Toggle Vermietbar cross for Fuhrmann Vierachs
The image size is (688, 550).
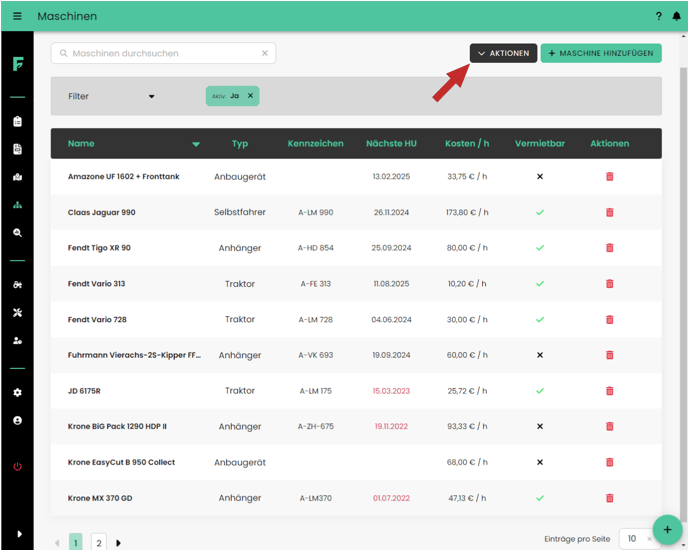click(540, 355)
